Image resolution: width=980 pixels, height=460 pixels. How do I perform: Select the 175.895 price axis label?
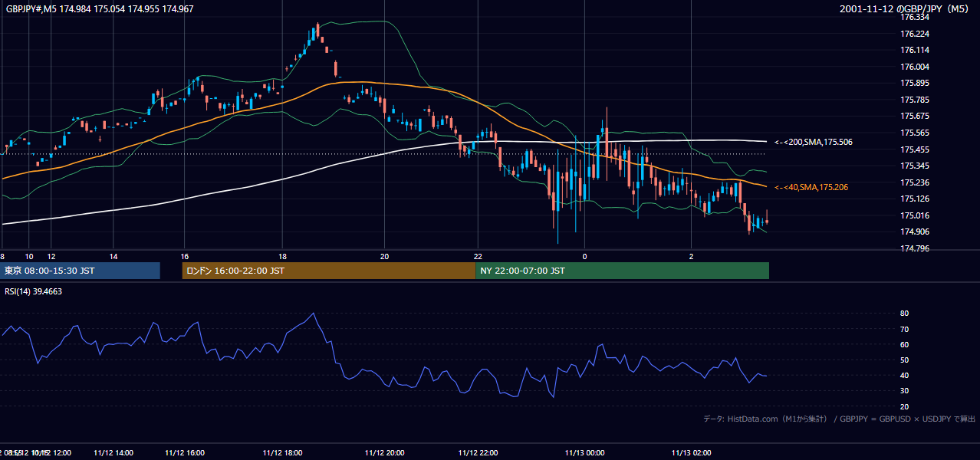[914, 83]
